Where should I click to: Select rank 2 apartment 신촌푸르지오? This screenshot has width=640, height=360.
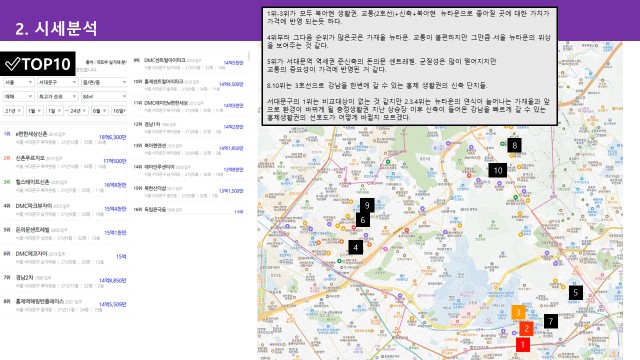pos(30,158)
